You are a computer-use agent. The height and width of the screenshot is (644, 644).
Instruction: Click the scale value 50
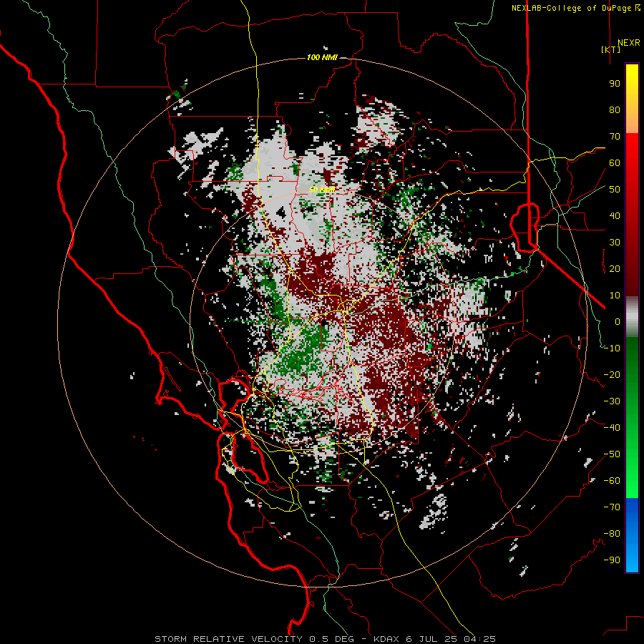615,190
